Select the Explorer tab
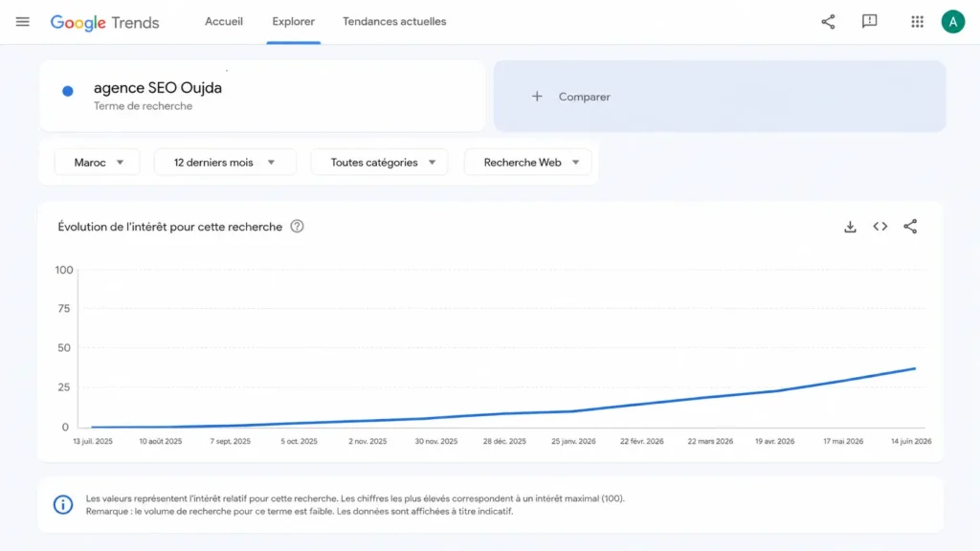The height and width of the screenshot is (551, 980). [x=293, y=21]
